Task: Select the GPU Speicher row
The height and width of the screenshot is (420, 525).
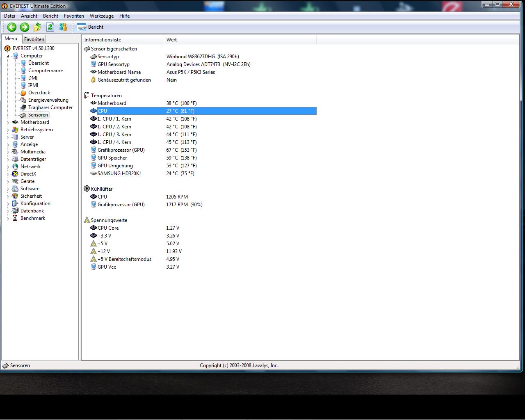Action: coord(203,158)
